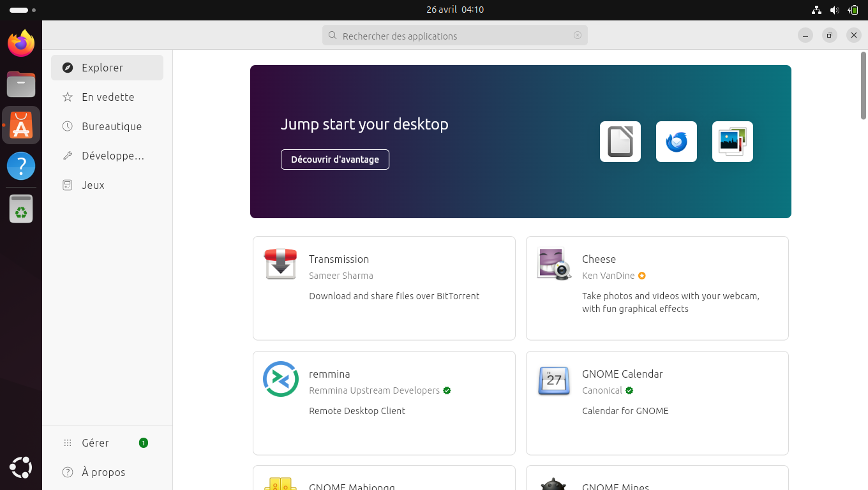The height and width of the screenshot is (490, 868).
Task: Open the Développement category
Action: [107, 156]
